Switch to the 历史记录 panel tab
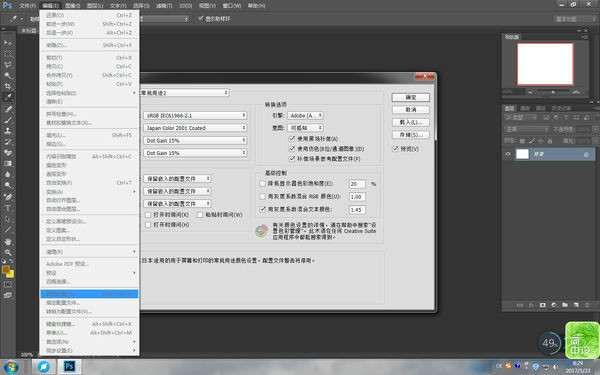600x375 pixels. pyautogui.click(x=561, y=108)
